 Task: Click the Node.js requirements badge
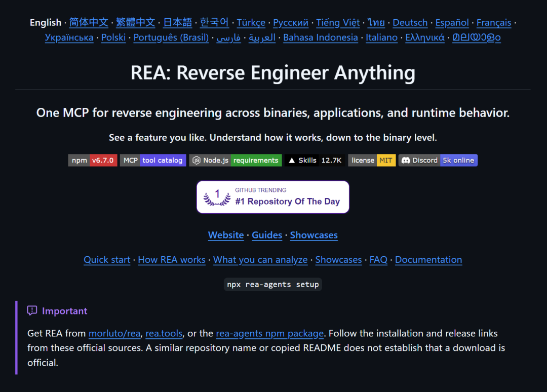point(235,161)
